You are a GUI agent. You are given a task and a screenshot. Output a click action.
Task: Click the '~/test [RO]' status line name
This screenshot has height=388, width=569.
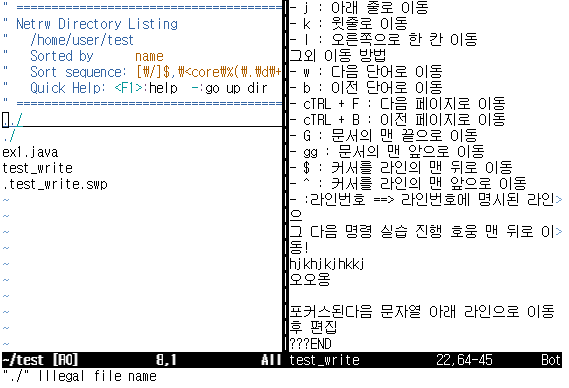pos(40,360)
